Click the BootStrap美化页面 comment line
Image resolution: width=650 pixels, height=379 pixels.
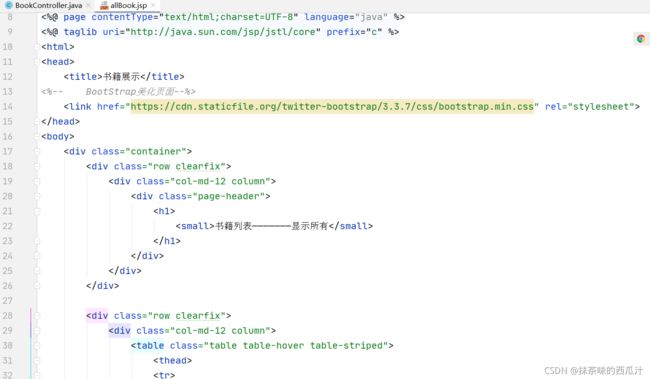pyautogui.click(x=119, y=92)
